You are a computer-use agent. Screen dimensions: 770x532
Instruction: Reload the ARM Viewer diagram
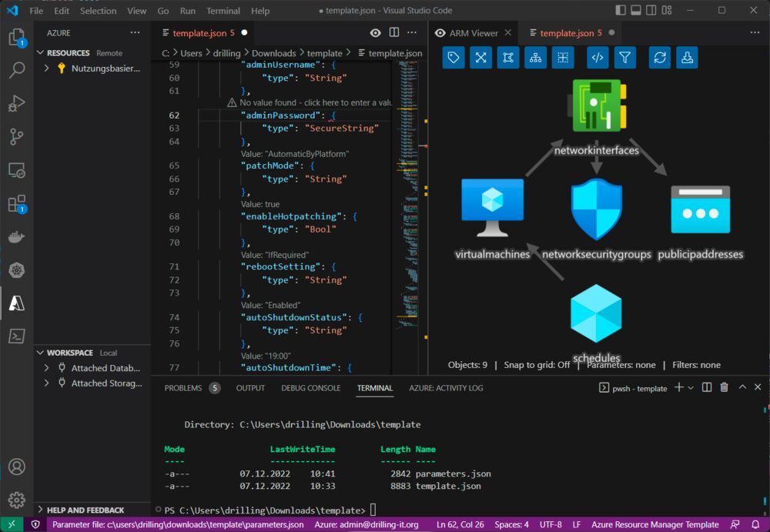pos(660,58)
